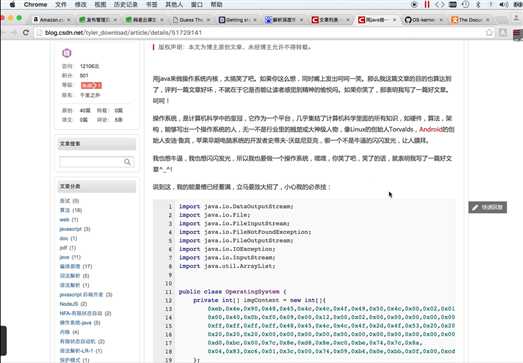Click the 文章分类 section header
This screenshot has width=523, height=363.
[97, 187]
